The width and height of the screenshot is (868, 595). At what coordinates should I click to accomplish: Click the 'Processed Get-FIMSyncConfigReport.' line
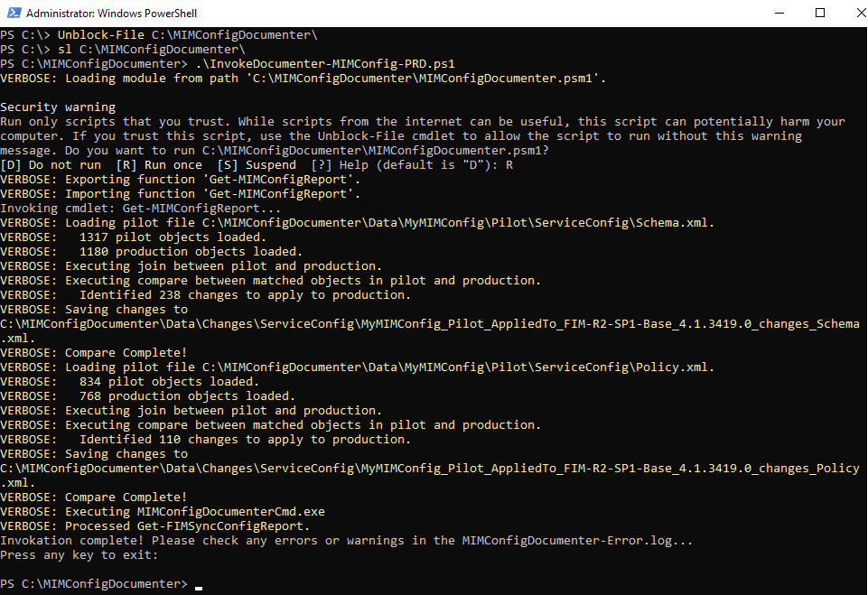155,525
